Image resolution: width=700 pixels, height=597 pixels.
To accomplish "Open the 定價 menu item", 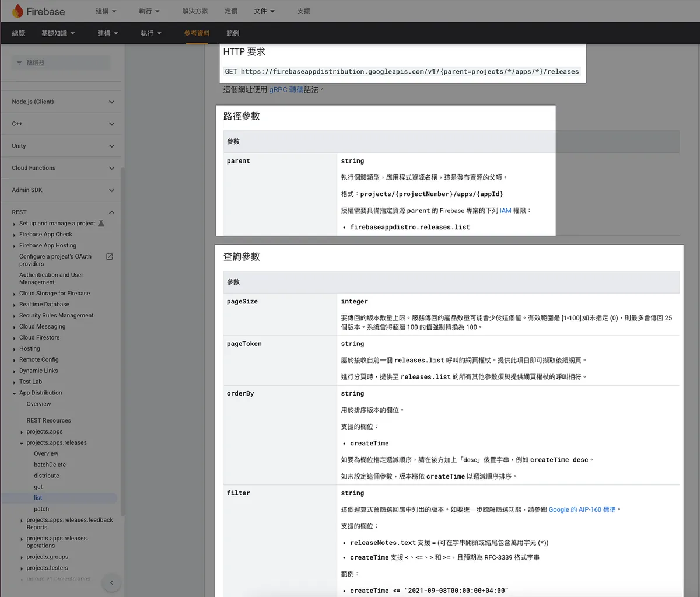I will pos(231,11).
